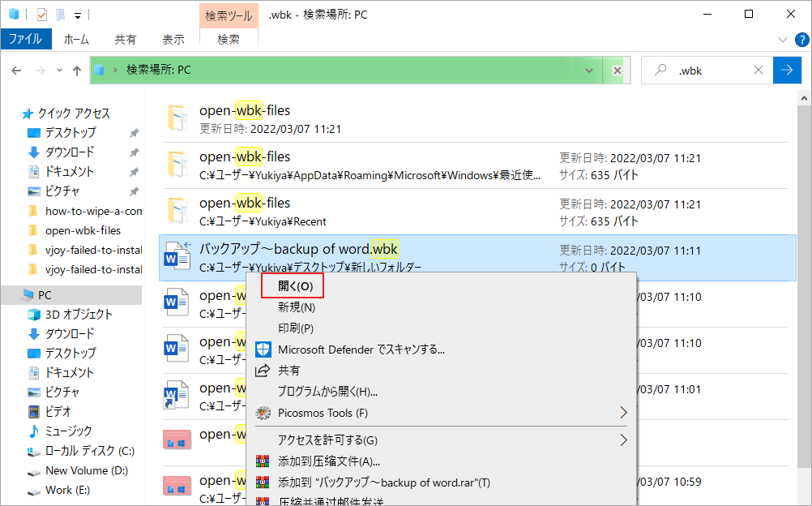Unpin デスクトップ from Quick Access
Viewport: 812px width, 506px height.
134,132
